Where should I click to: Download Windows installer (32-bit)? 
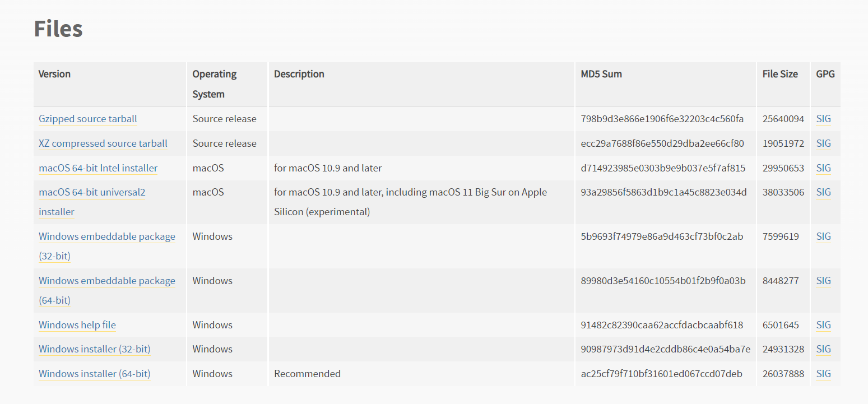click(x=95, y=349)
